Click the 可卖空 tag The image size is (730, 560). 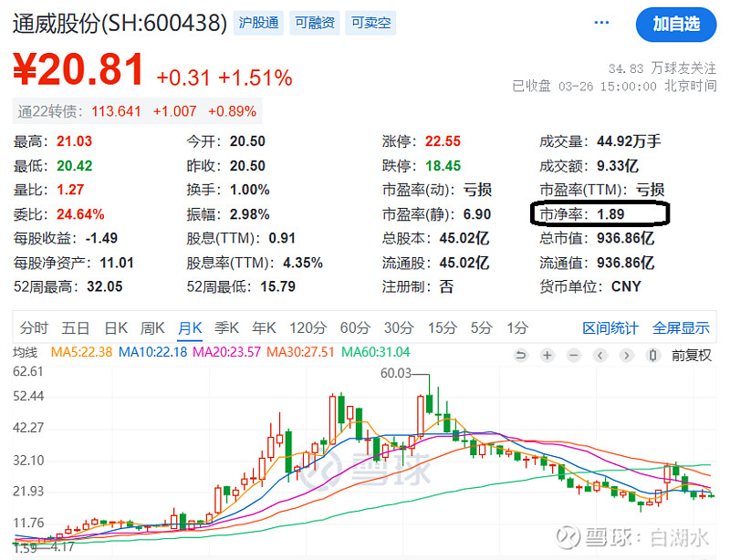(x=370, y=23)
